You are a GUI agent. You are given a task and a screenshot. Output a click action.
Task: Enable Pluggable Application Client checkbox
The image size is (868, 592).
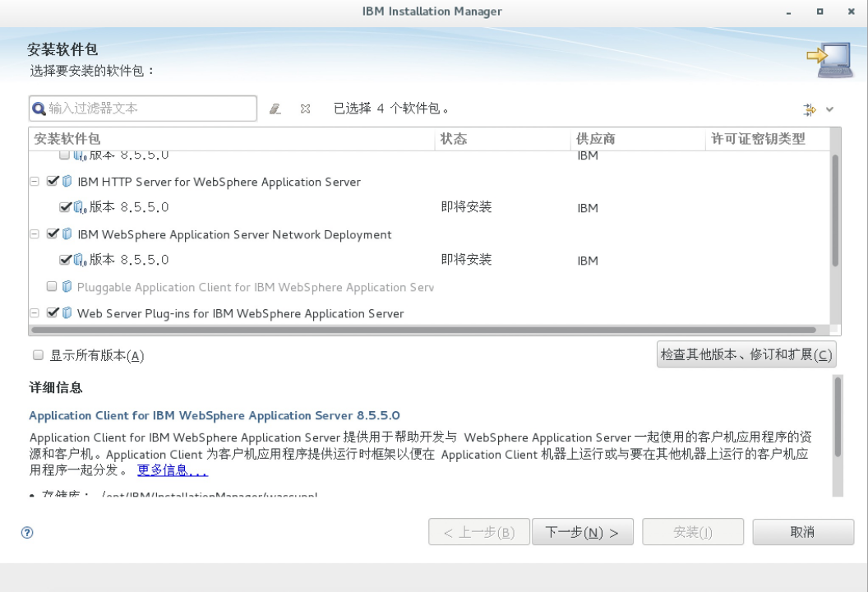point(53,287)
